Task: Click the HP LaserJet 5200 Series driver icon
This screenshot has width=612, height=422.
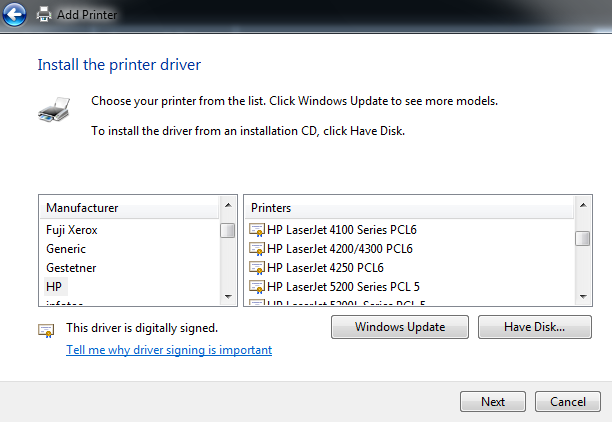Action: pos(257,287)
